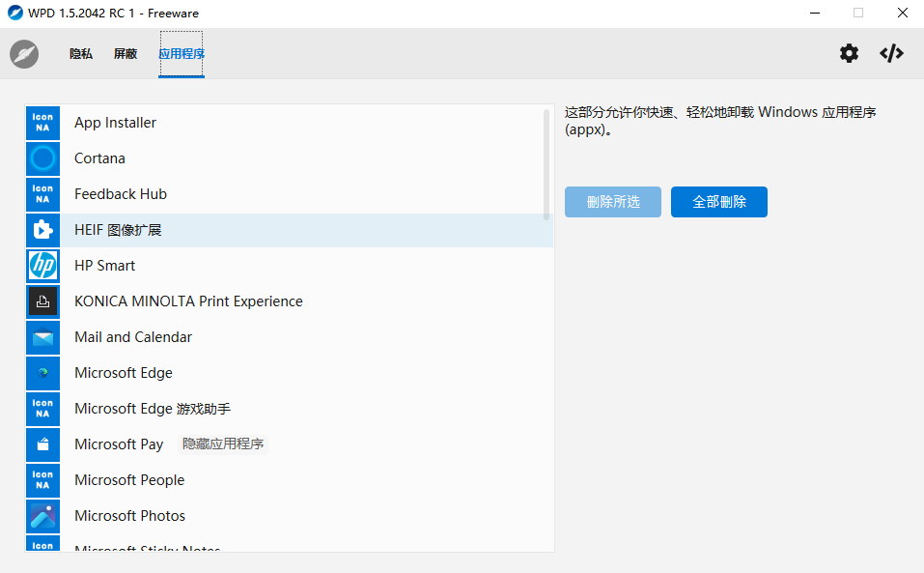Select the 应用程序 tab
The image size is (924, 573).
tap(182, 54)
